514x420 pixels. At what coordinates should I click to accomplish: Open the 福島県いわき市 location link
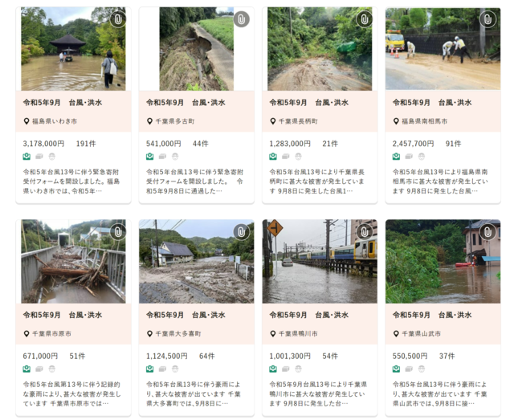(55, 121)
